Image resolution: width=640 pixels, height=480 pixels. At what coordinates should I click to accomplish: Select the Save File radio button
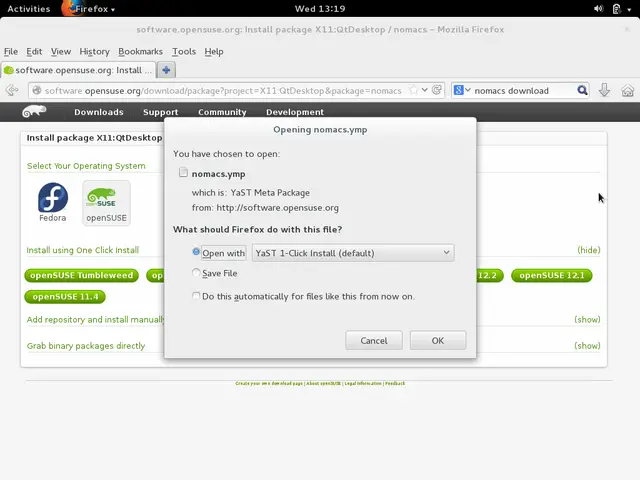pos(196,272)
